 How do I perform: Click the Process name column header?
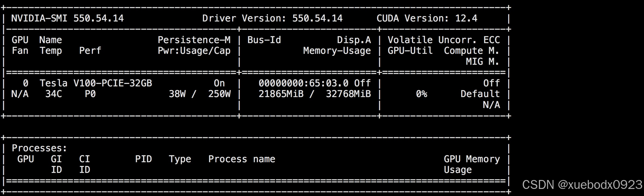click(242, 159)
